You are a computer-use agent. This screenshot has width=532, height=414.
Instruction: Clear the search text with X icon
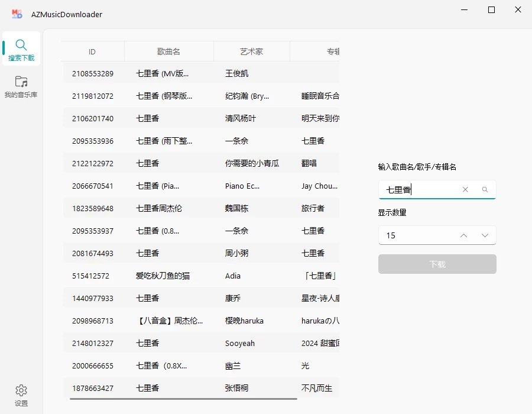pyautogui.click(x=465, y=190)
